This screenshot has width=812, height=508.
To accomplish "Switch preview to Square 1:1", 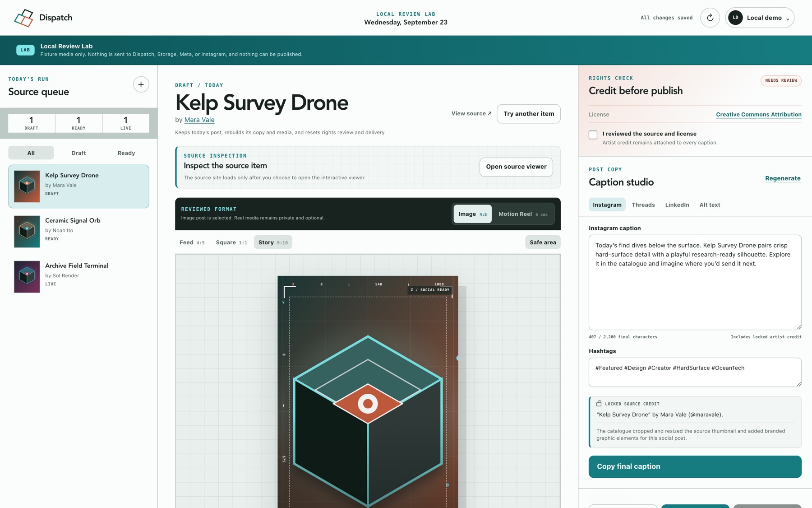I will click(x=231, y=242).
